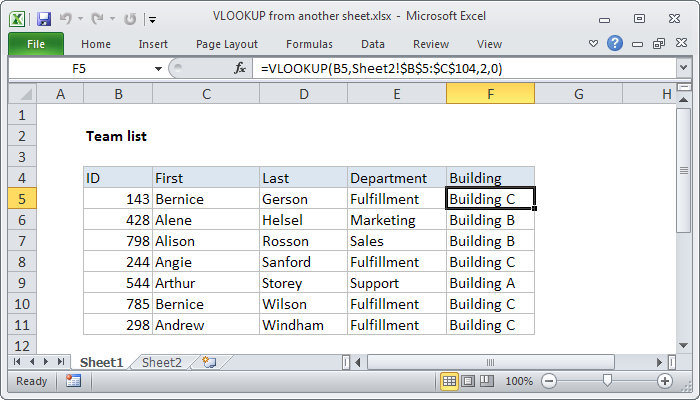Image resolution: width=700 pixels, height=400 pixels.
Task: Undo the last action
Action: tap(66, 19)
